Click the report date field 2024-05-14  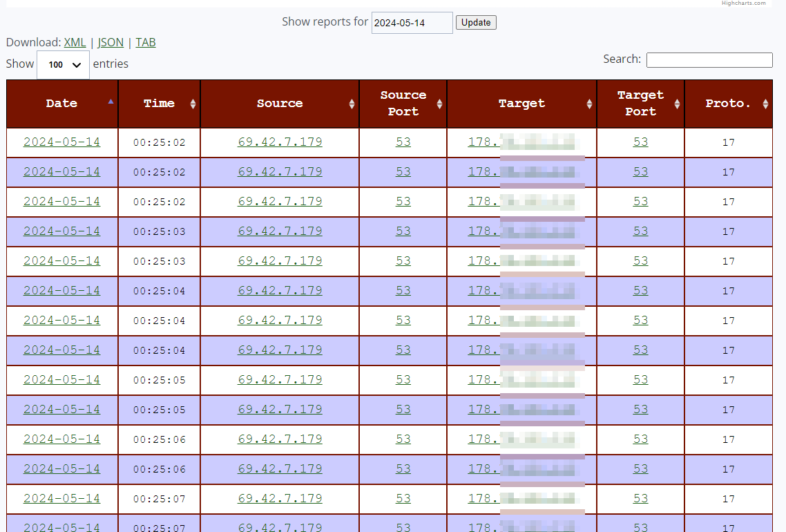412,23
